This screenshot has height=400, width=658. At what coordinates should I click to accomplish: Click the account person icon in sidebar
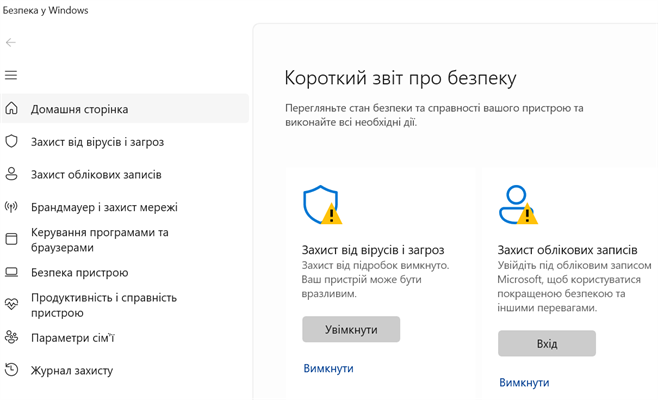pyautogui.click(x=12, y=174)
